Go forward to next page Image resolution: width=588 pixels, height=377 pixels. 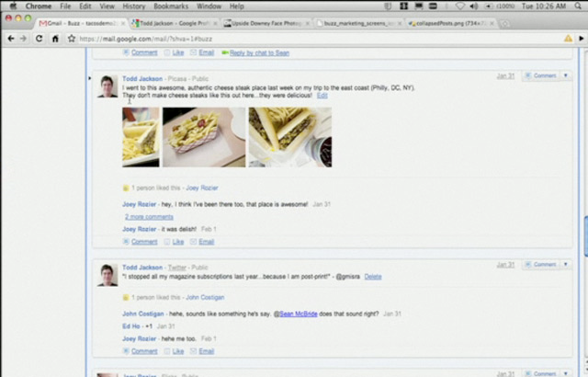23,39
